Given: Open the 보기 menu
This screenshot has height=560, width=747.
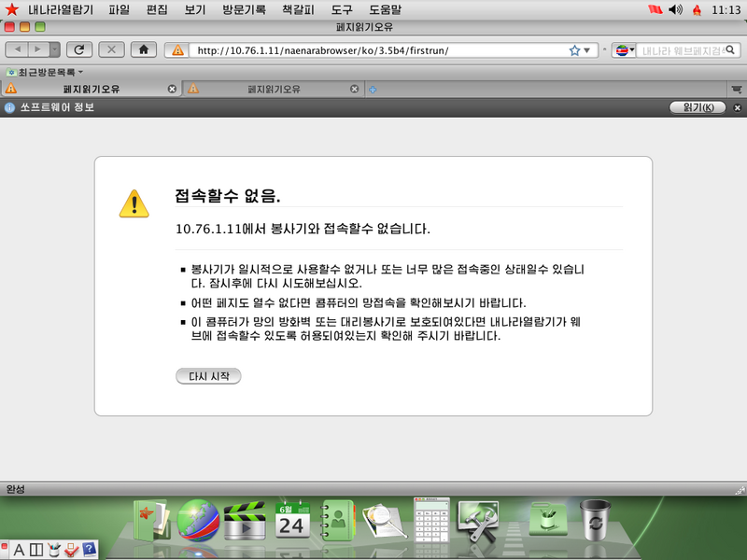Looking at the screenshot, I should click(195, 9).
